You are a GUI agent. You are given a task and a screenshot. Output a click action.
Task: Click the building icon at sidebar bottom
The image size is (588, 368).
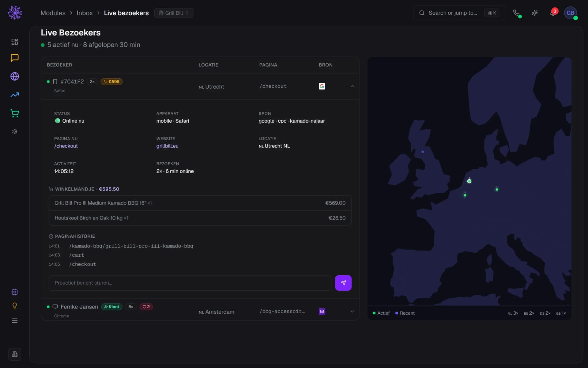click(15, 354)
